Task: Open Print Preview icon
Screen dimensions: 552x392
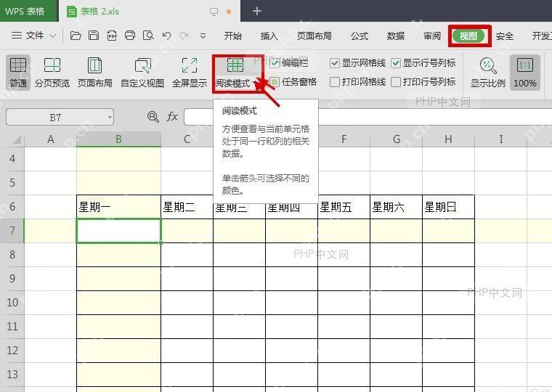Action: [148, 36]
